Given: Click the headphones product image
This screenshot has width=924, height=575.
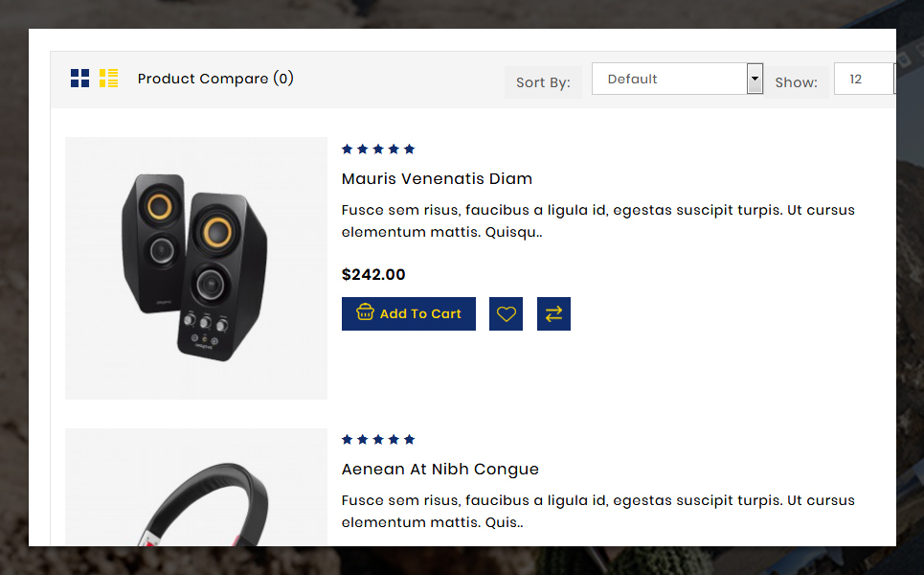Looking at the screenshot, I should [196, 487].
